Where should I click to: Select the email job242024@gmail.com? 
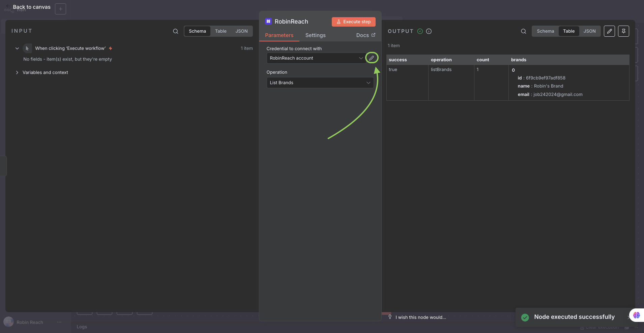coord(558,95)
